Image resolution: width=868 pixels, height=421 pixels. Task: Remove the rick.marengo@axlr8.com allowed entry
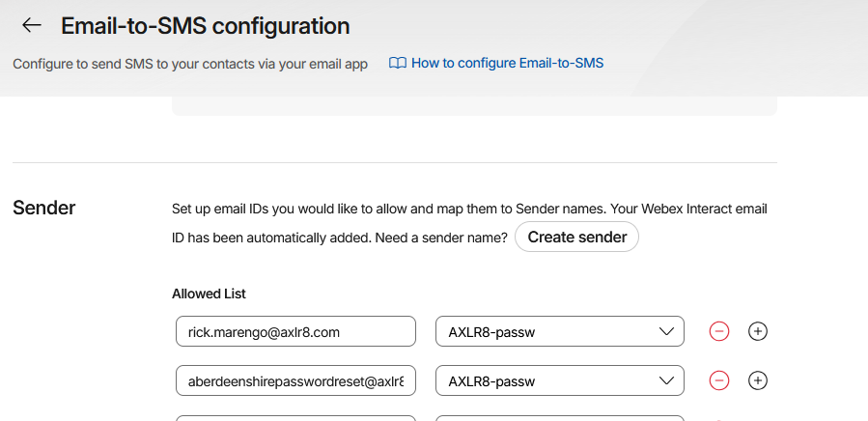click(719, 331)
